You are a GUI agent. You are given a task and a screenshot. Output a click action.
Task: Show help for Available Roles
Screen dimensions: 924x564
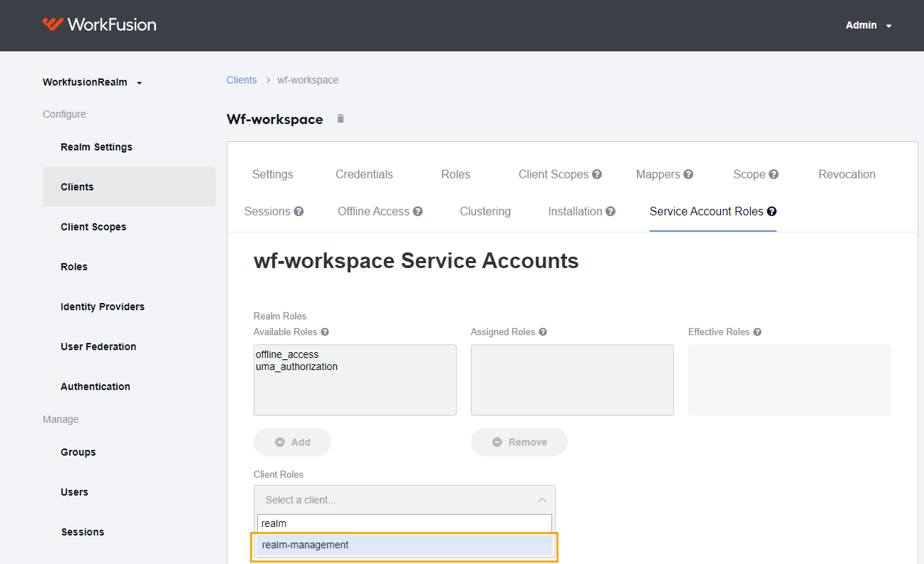coord(325,332)
